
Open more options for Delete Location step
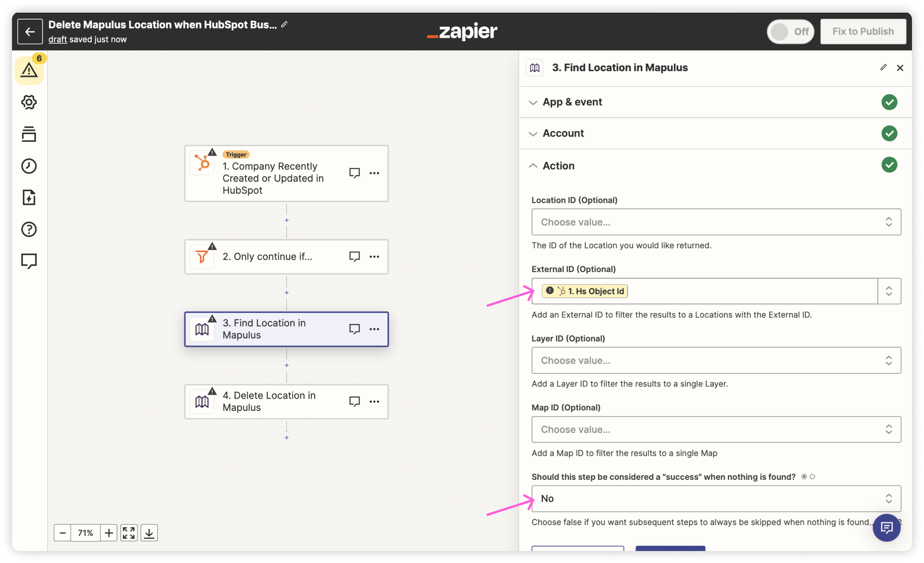point(374,401)
